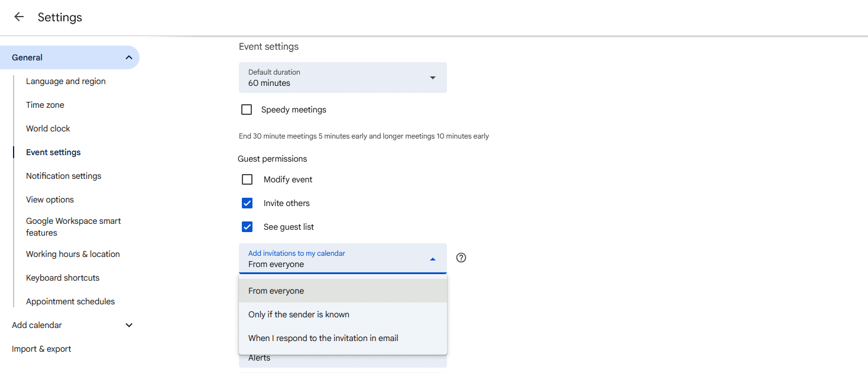Image resolution: width=868 pixels, height=373 pixels.
Task: Jump to Working hours & location
Action: 73,254
